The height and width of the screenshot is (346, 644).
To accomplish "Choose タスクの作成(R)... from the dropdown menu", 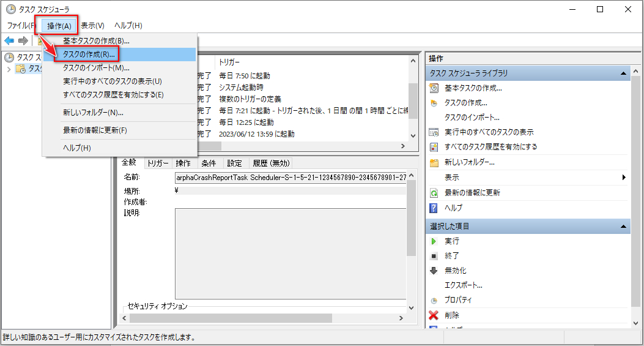I will tap(119, 55).
